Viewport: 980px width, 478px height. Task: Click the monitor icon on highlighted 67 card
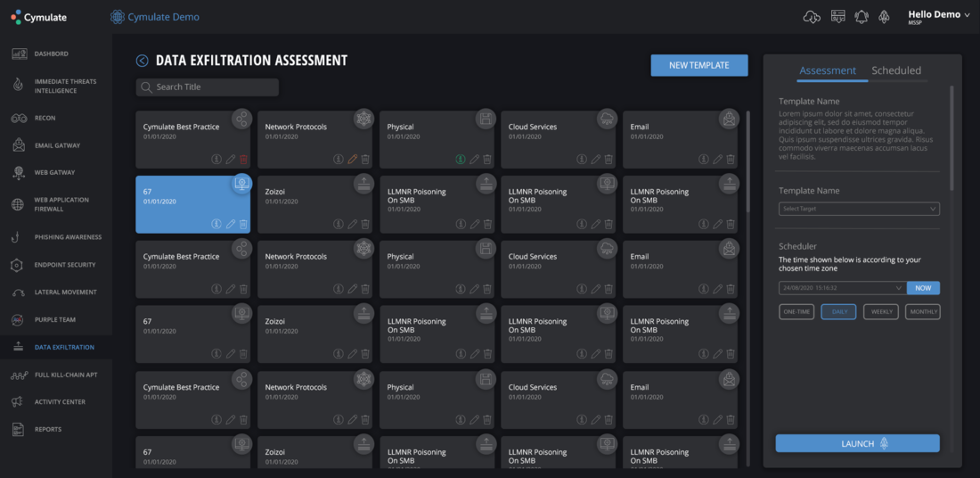(x=241, y=184)
